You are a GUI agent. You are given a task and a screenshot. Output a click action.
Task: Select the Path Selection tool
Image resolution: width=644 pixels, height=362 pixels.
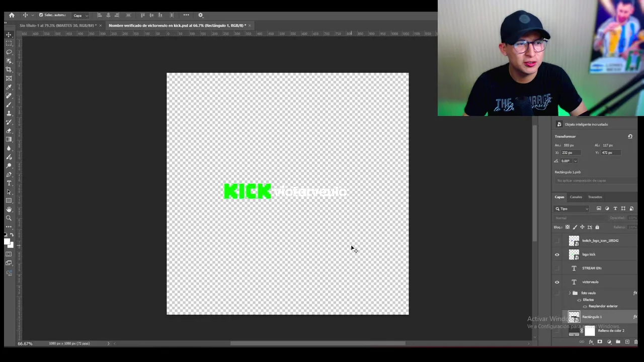[x=9, y=192]
